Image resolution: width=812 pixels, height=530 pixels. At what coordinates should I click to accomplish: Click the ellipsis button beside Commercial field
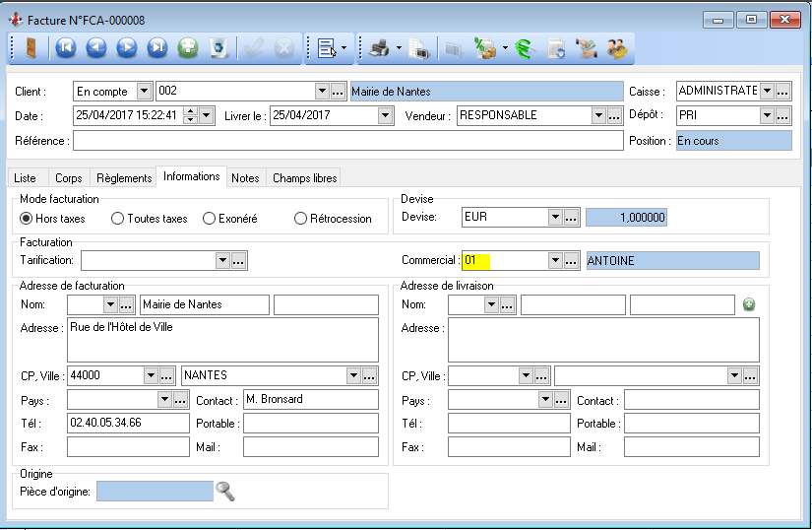pyautogui.click(x=572, y=261)
